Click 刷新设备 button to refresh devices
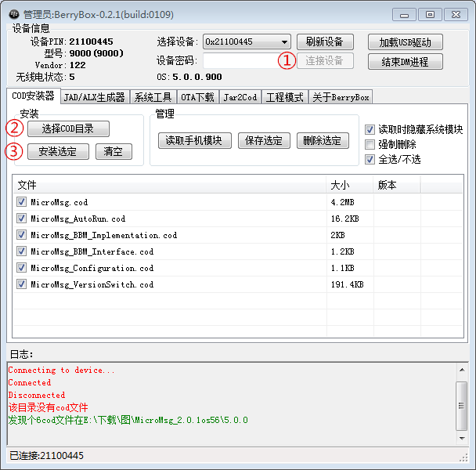 click(x=325, y=42)
